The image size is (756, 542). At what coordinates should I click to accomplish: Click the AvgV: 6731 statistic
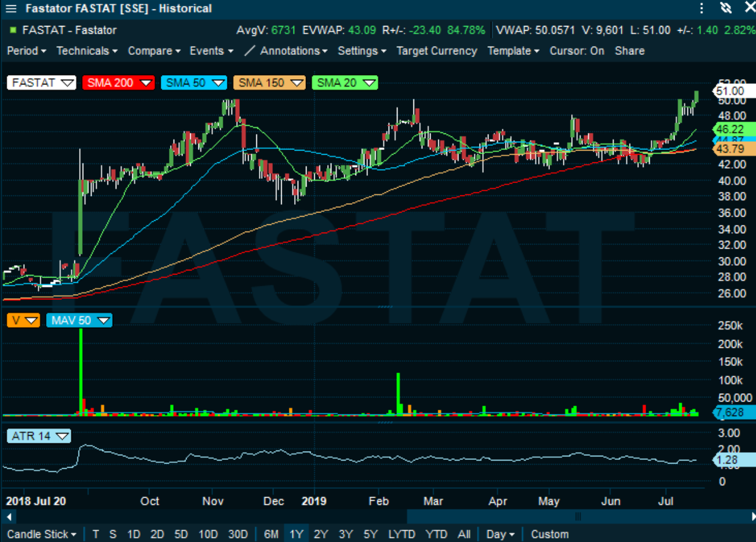(267, 30)
